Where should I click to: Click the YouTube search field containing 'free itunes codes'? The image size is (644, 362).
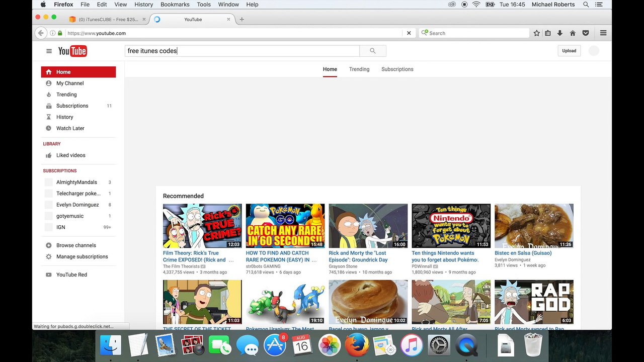click(x=242, y=51)
